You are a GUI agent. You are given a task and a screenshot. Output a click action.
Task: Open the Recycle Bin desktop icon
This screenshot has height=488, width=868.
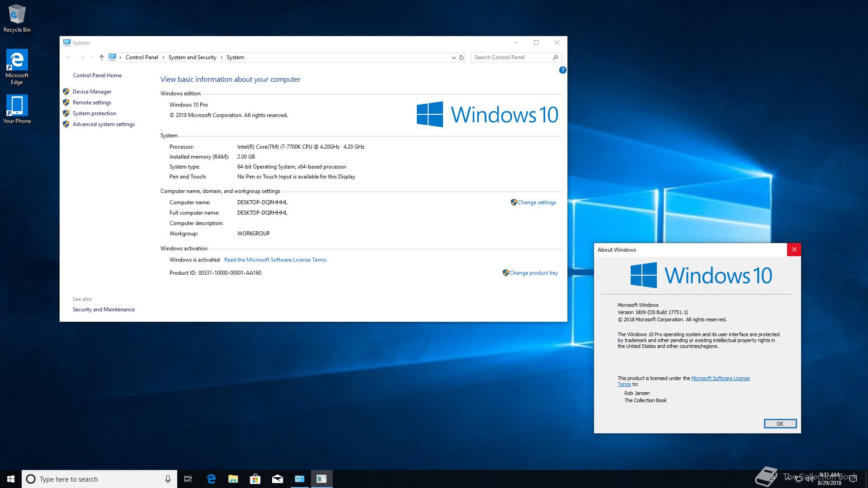(x=17, y=18)
